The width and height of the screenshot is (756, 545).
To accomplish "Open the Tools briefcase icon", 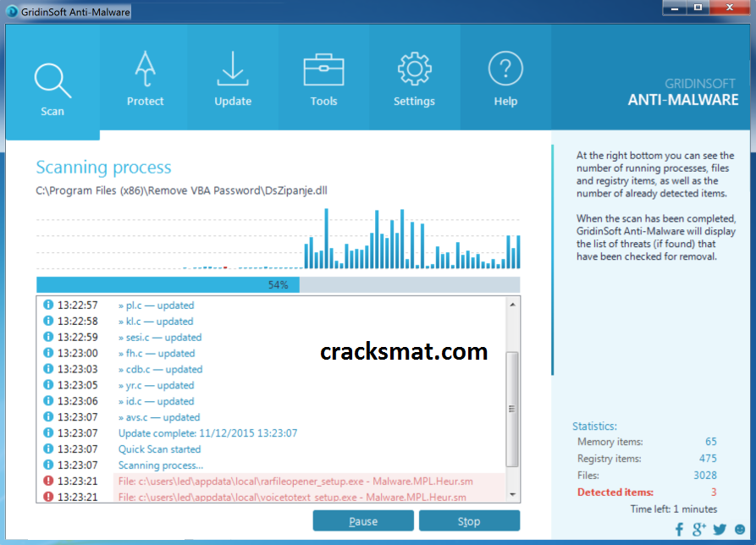I will [x=323, y=70].
